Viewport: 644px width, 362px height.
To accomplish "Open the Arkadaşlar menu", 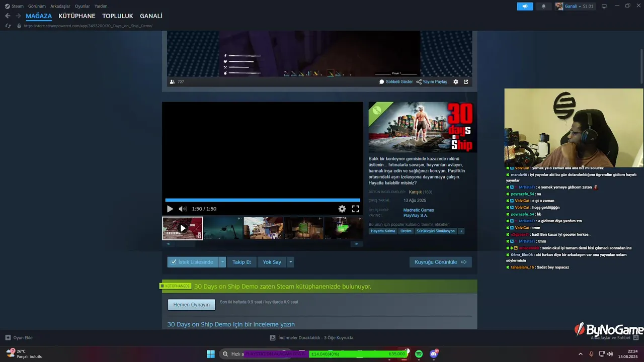I will [x=60, y=6].
